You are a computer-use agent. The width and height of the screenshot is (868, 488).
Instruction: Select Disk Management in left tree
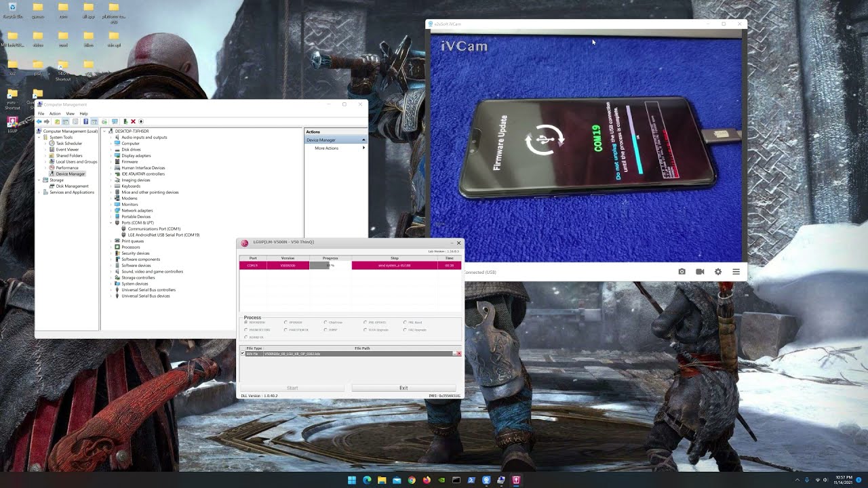tap(72, 186)
